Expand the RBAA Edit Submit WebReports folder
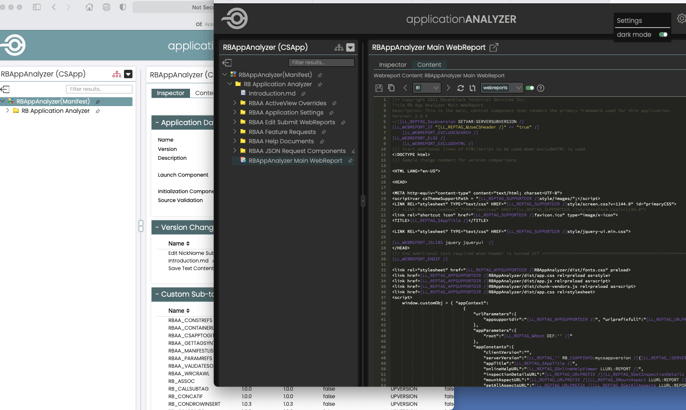The image size is (686, 410). (x=235, y=123)
